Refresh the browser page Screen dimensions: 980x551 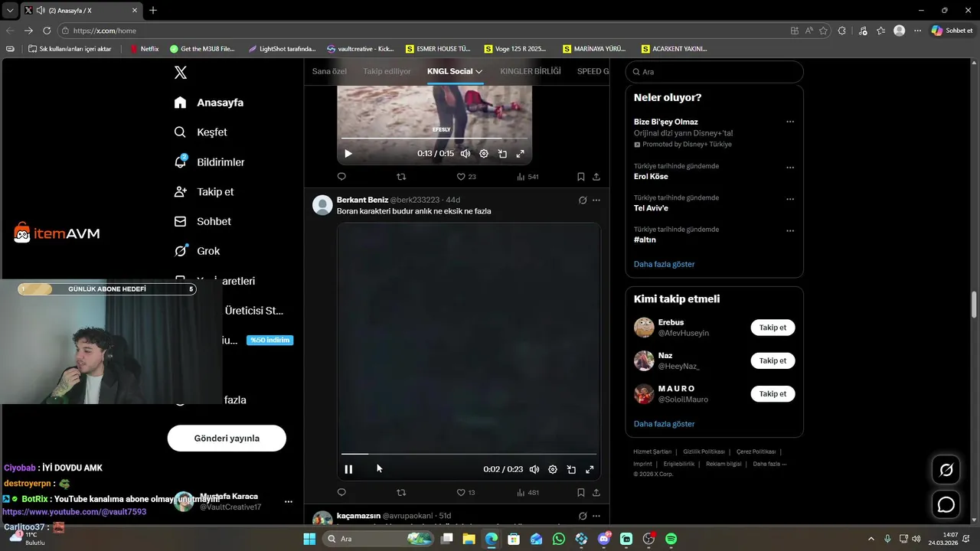coord(47,31)
